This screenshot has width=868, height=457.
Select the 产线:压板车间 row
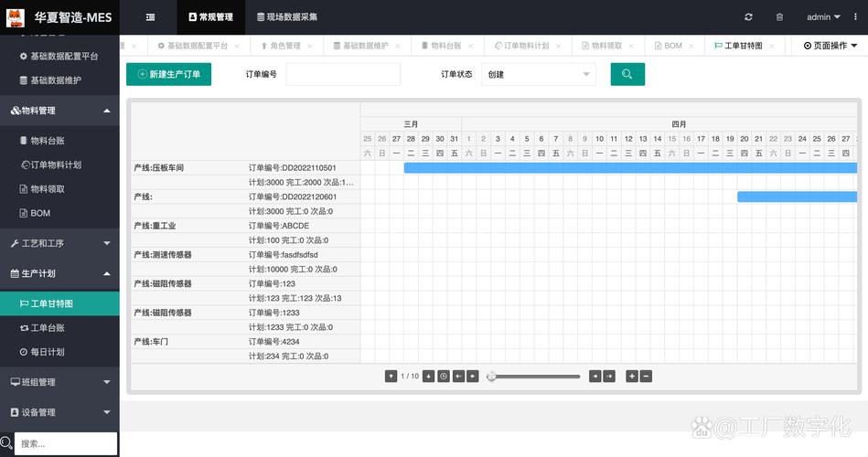click(x=246, y=167)
